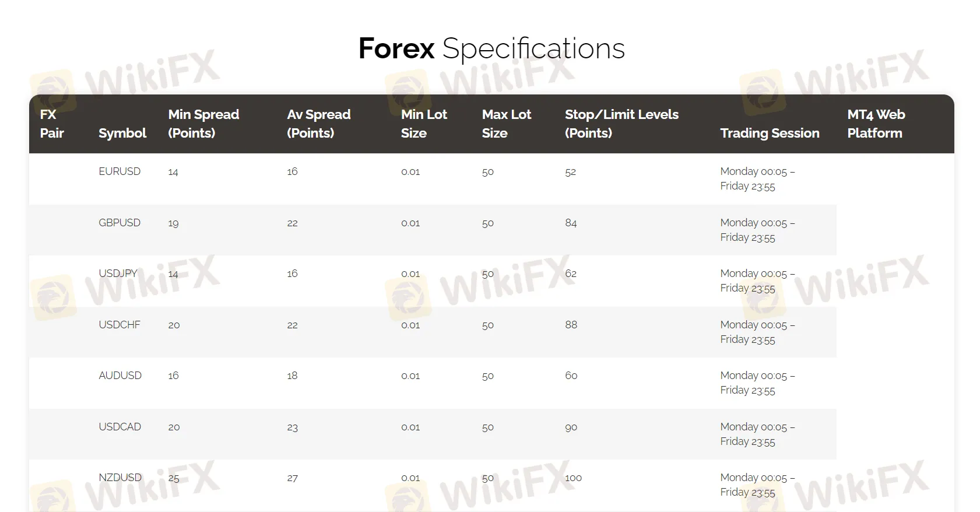Select the Symbol column header
The height and width of the screenshot is (512, 980).
(x=122, y=133)
